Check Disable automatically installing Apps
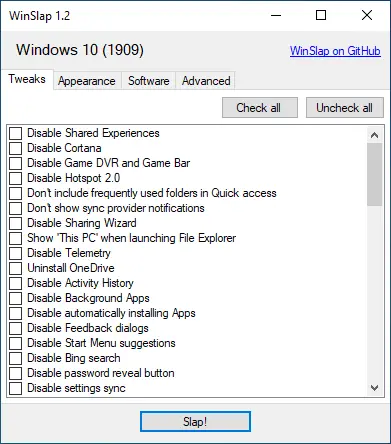Image resolution: width=391 pixels, height=444 pixels. 15,313
